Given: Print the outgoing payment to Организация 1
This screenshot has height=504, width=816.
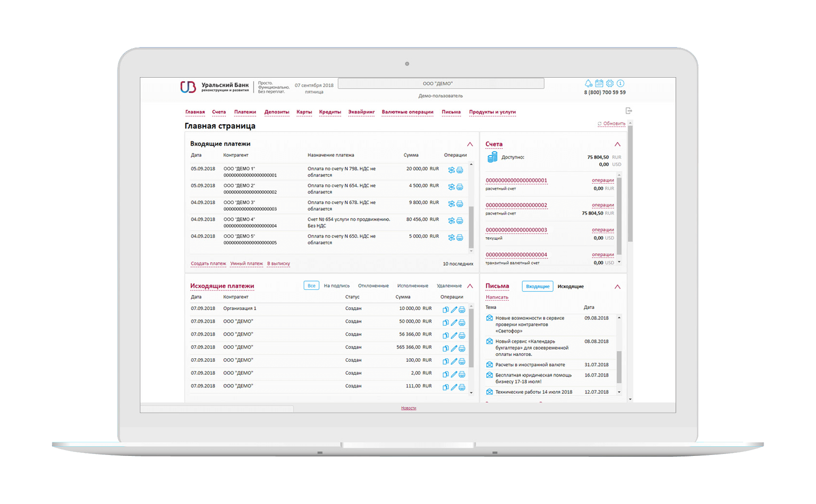Looking at the screenshot, I should (462, 309).
